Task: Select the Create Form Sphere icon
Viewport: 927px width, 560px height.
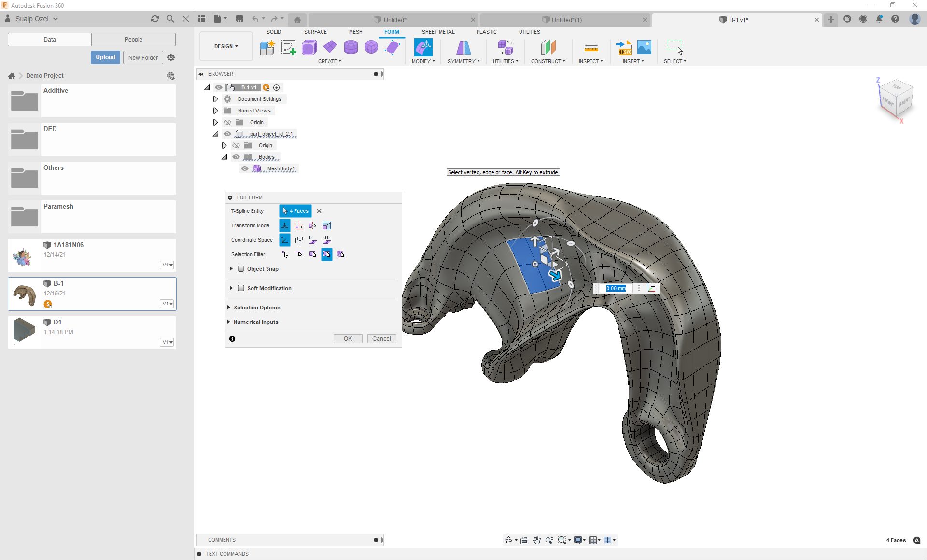Action: click(371, 47)
